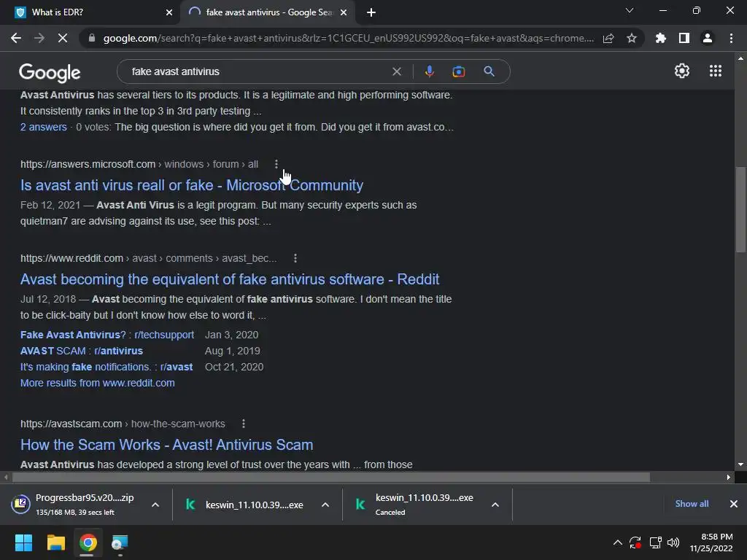
Task: Open the tab search chevron
Action: point(630,10)
